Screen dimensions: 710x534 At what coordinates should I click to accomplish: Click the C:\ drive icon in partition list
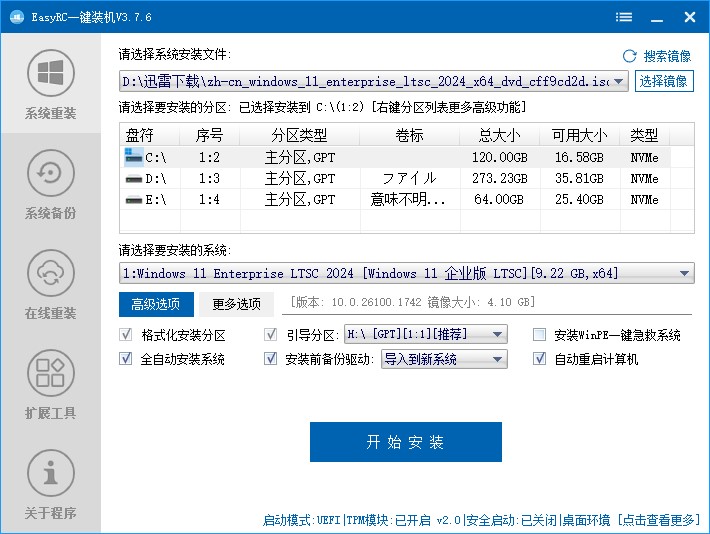point(134,157)
